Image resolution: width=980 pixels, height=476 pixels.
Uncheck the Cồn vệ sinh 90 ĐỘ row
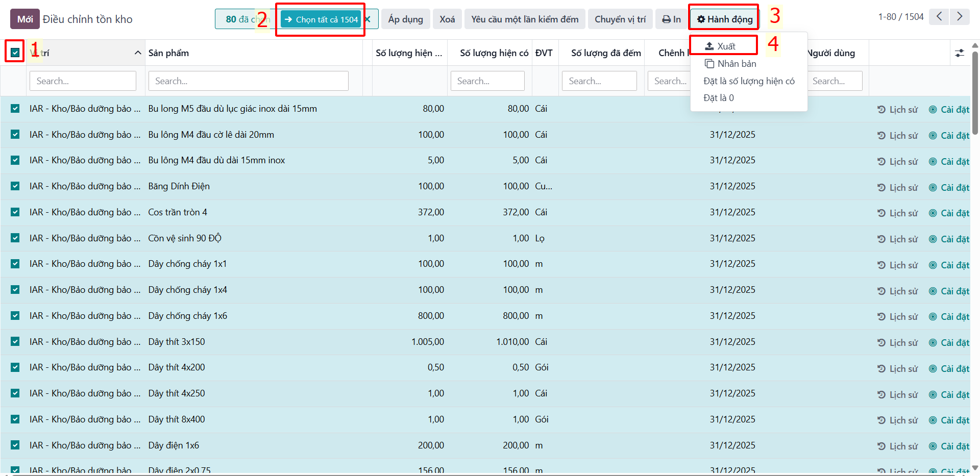(x=15, y=238)
